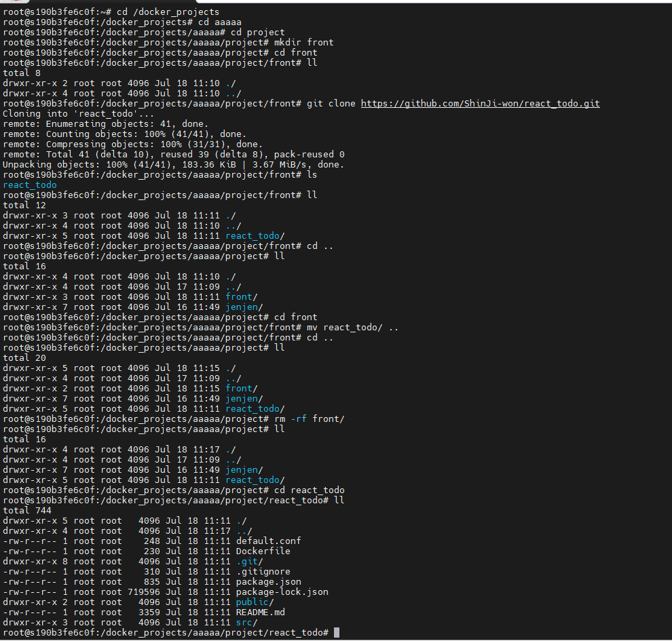The width and height of the screenshot is (672, 641).
Task: Select the 'mkdir front' command
Action: [303, 42]
